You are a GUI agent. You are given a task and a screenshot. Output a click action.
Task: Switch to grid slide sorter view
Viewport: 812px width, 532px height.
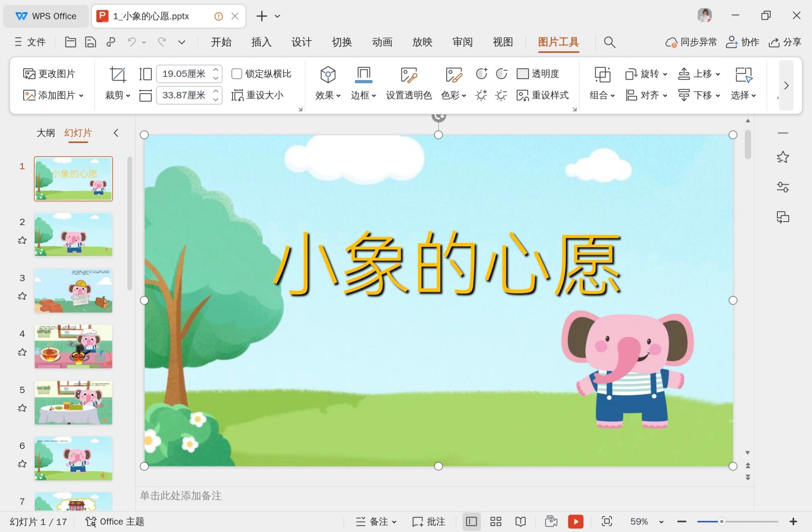pyautogui.click(x=495, y=521)
